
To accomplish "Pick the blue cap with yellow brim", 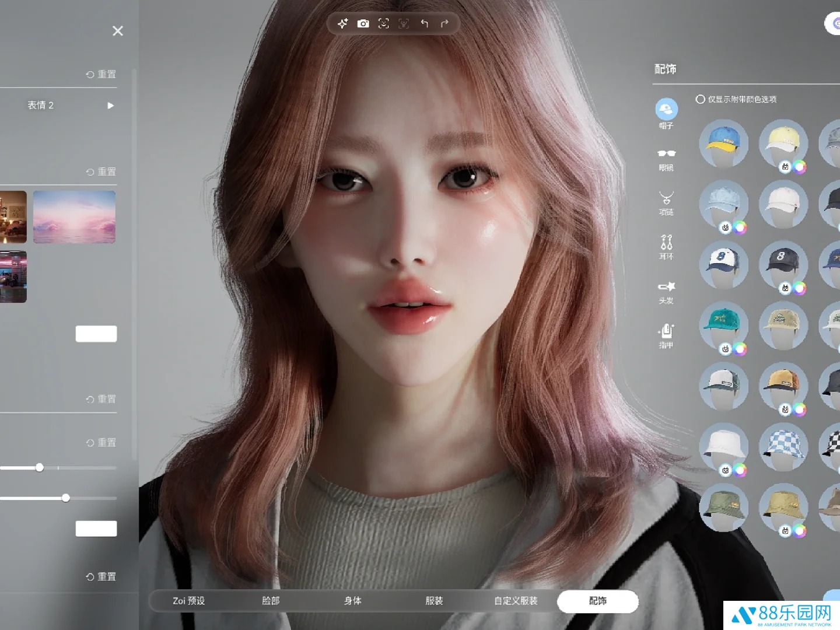I will pos(723,143).
